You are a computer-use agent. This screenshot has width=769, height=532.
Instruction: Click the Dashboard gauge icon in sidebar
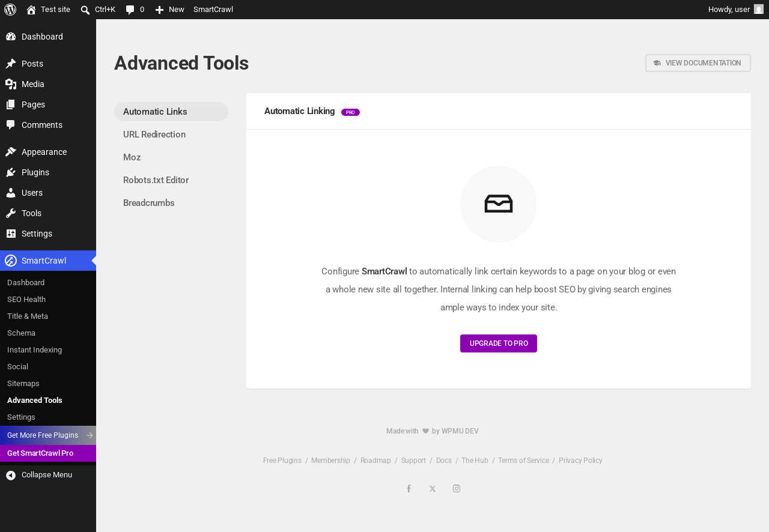(11, 37)
